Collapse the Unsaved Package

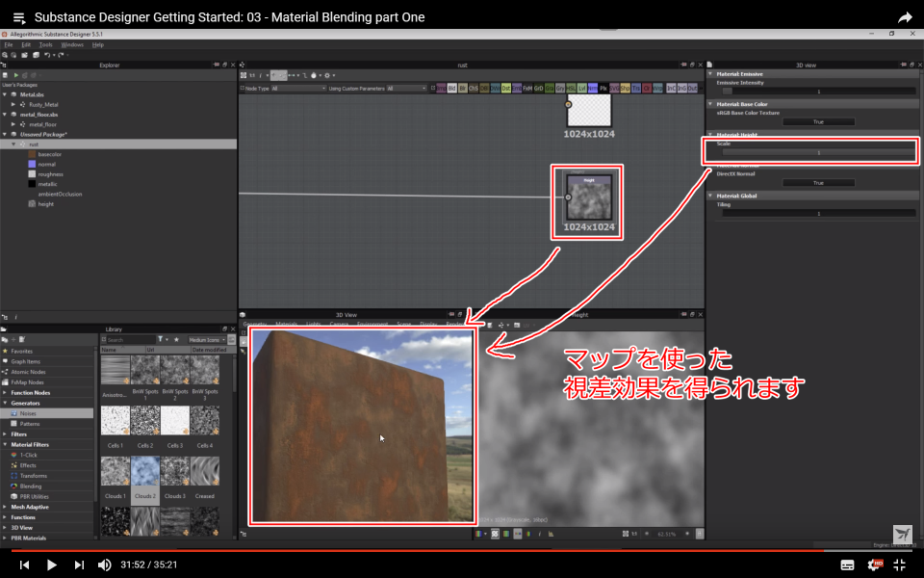click(x=5, y=135)
